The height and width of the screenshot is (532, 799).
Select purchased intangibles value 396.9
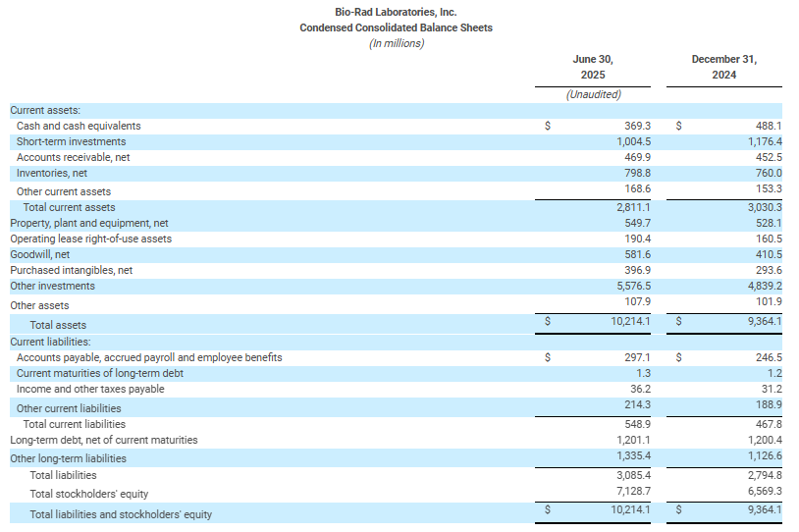[x=637, y=271]
